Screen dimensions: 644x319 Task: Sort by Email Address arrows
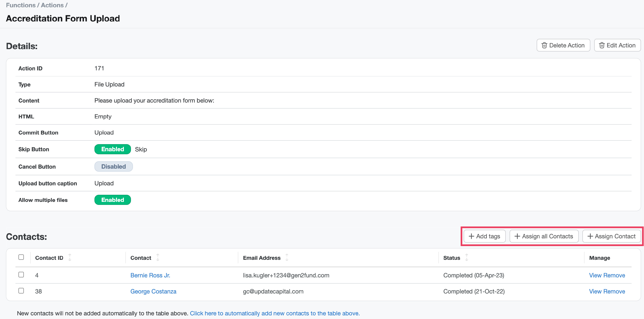click(x=287, y=258)
